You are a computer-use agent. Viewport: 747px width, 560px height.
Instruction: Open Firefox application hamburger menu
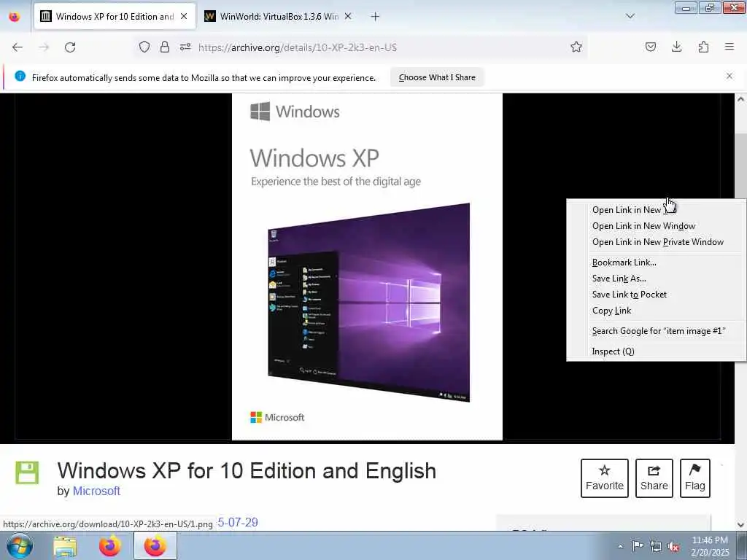(729, 47)
